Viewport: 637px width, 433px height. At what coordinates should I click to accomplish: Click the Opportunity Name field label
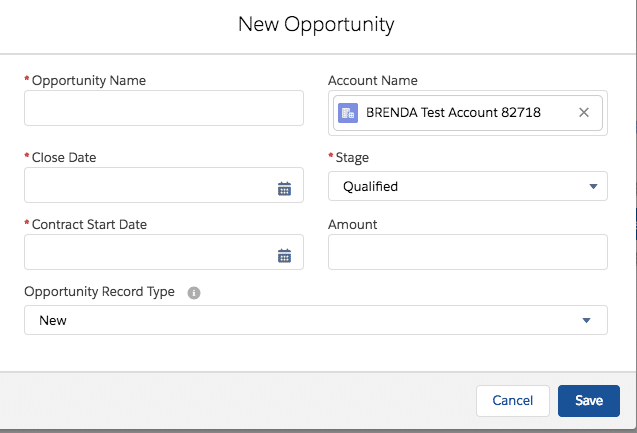[x=89, y=80]
